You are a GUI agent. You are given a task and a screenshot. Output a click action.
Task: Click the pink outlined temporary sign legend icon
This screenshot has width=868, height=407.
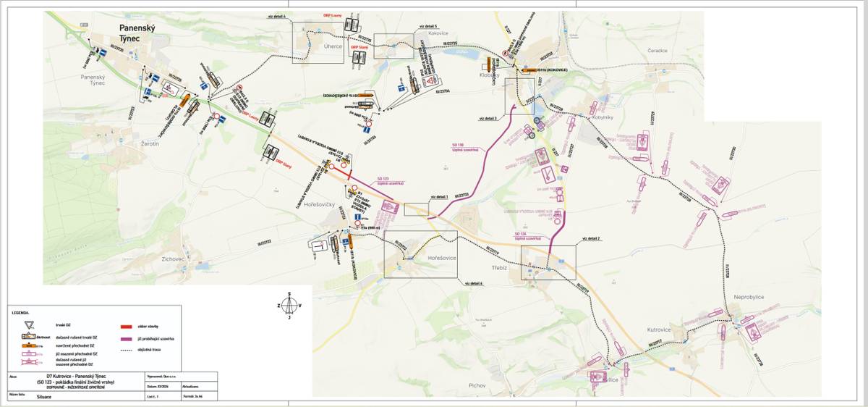click(29, 353)
